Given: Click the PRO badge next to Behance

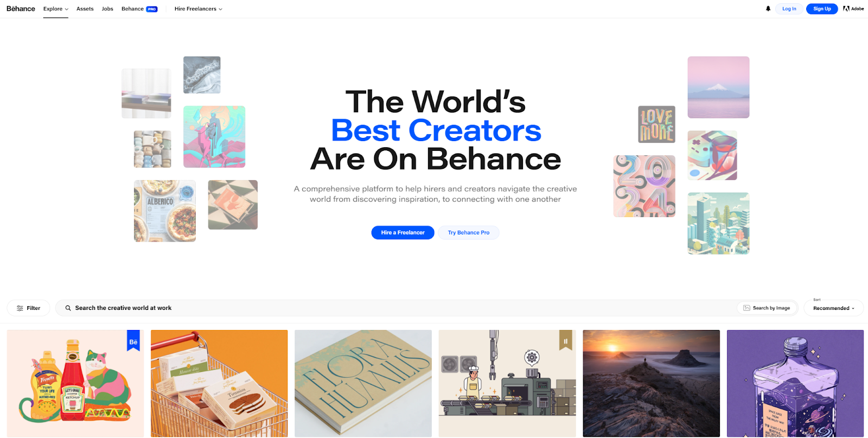Looking at the screenshot, I should click(152, 9).
